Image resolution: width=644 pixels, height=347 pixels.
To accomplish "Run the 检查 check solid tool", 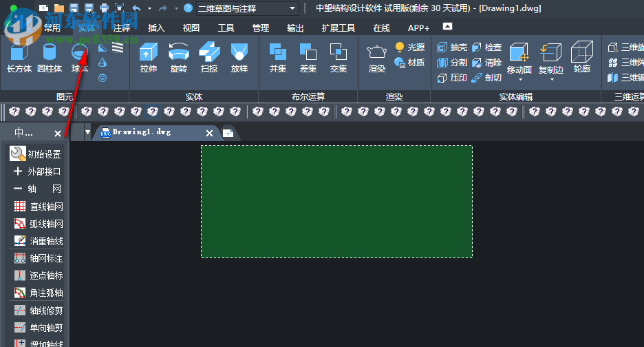I will pos(486,48).
